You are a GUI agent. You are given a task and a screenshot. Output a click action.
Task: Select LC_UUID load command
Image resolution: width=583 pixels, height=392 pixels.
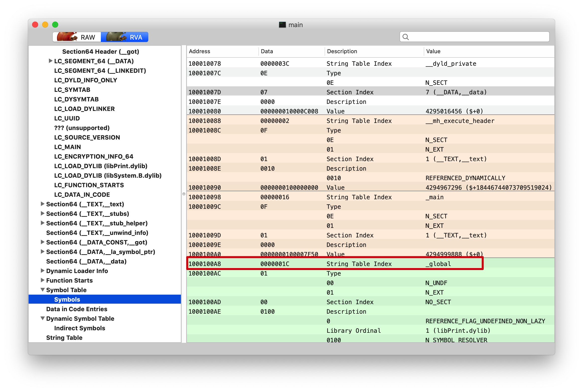[x=67, y=118]
